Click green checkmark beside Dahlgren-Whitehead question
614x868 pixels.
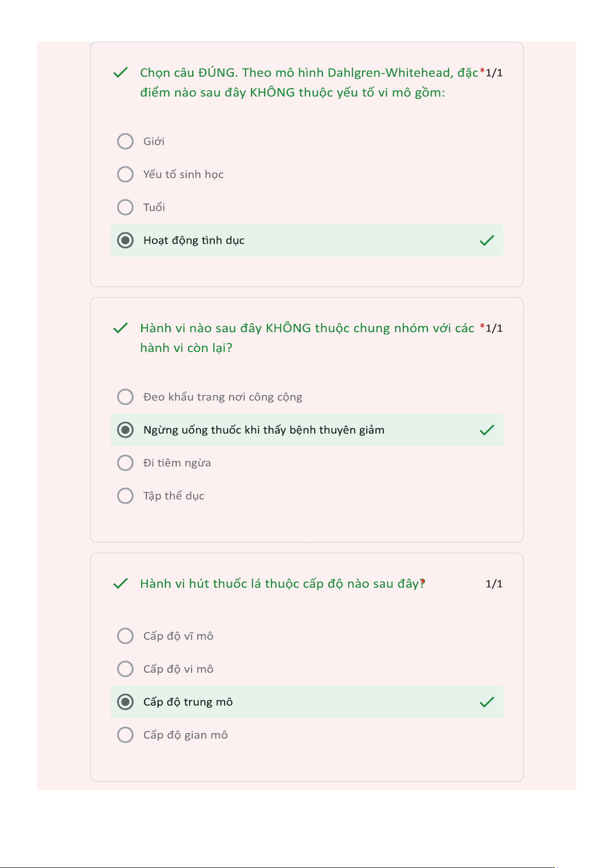(x=121, y=73)
